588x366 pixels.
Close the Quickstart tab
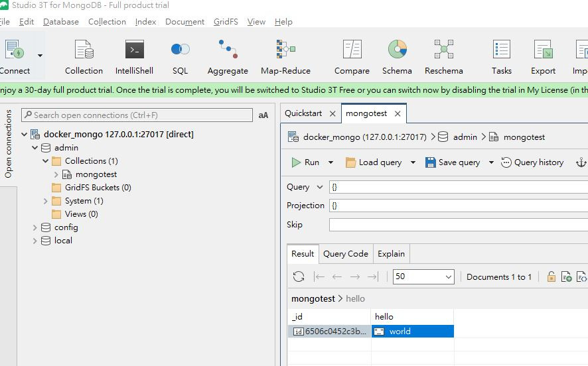click(x=332, y=113)
